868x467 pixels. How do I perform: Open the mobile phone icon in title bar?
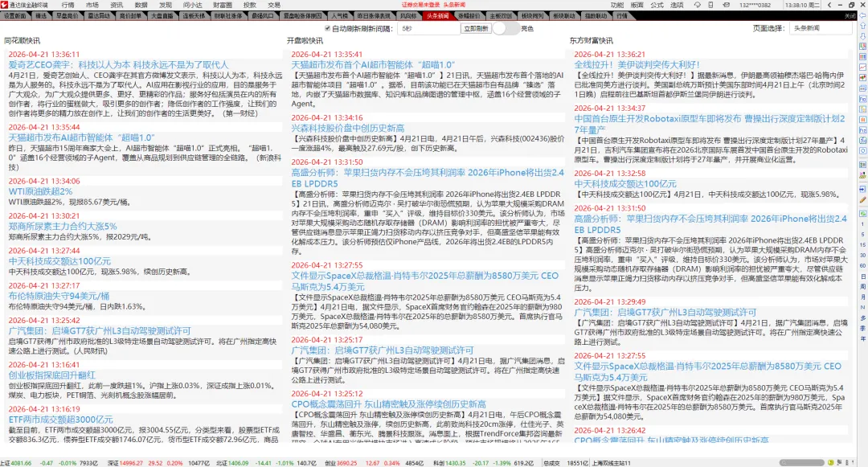pos(710,5)
